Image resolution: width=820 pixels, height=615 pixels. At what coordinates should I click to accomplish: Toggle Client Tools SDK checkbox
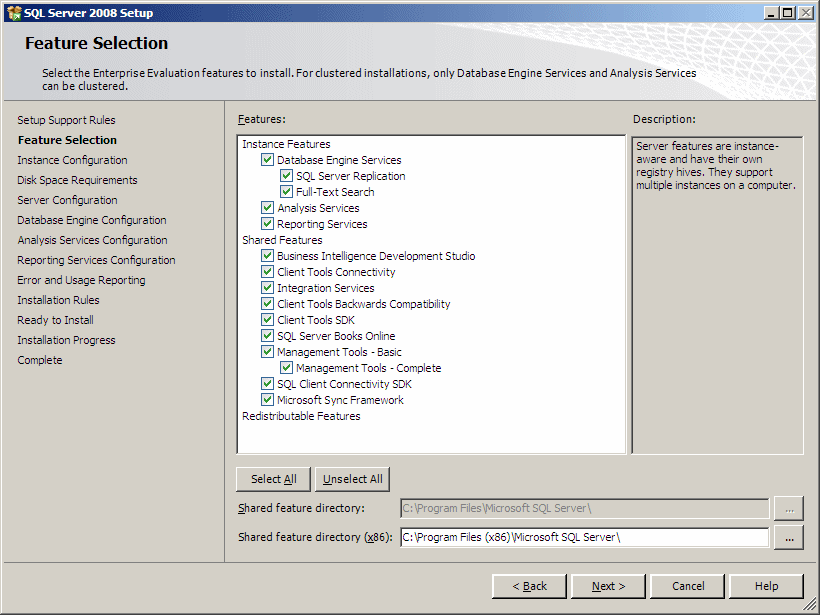click(267, 320)
